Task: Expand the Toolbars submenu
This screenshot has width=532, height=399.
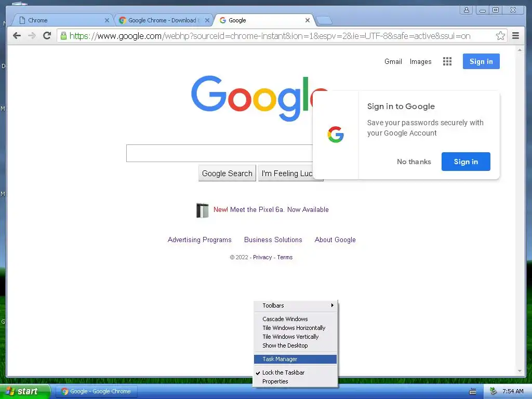Action: point(296,305)
